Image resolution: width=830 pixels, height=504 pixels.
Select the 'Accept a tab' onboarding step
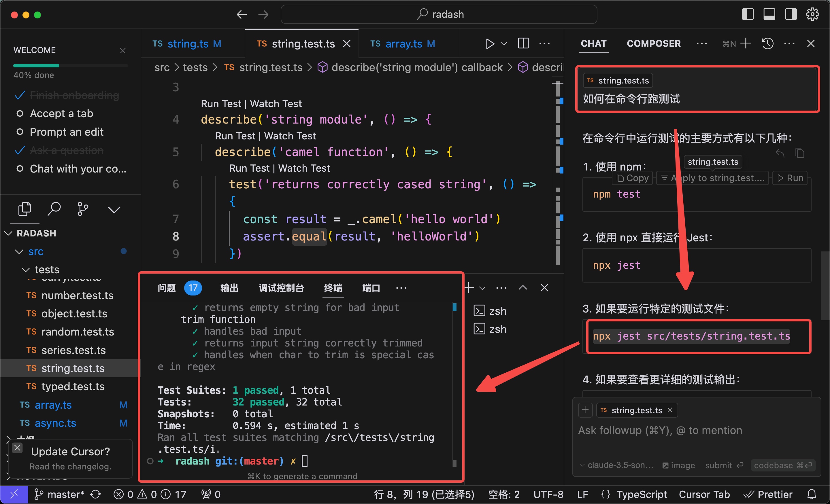click(61, 113)
